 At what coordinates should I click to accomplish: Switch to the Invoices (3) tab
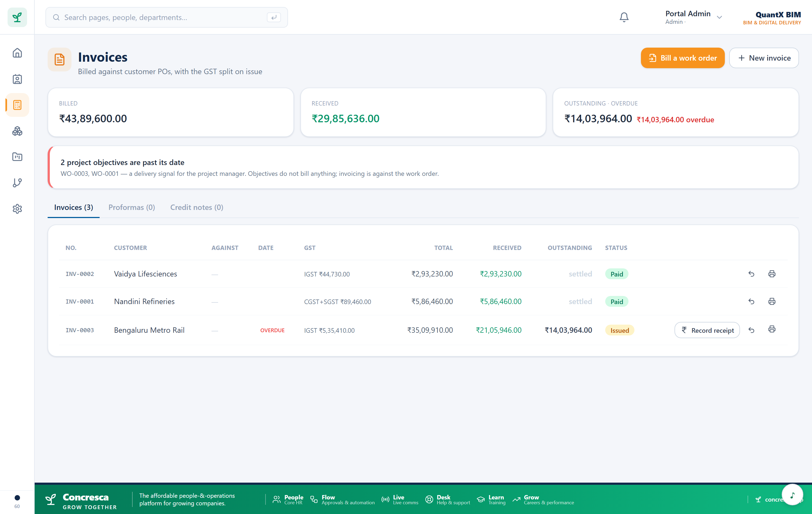click(x=74, y=207)
